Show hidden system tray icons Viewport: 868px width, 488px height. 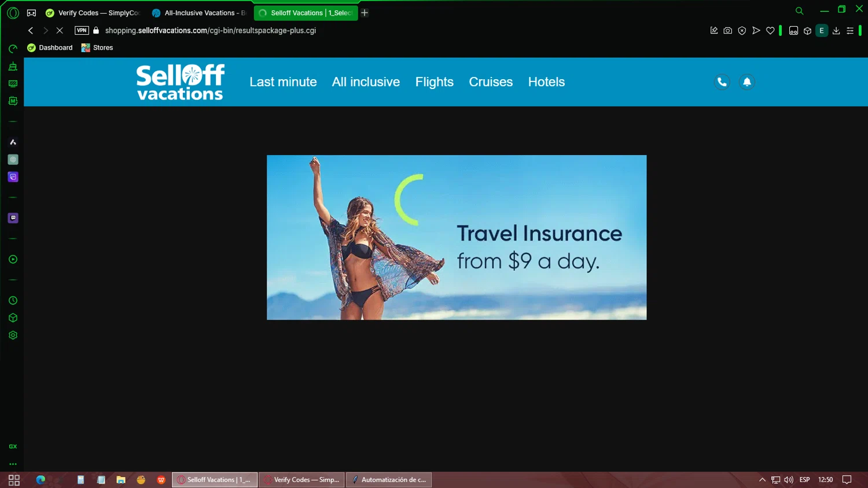click(762, 480)
